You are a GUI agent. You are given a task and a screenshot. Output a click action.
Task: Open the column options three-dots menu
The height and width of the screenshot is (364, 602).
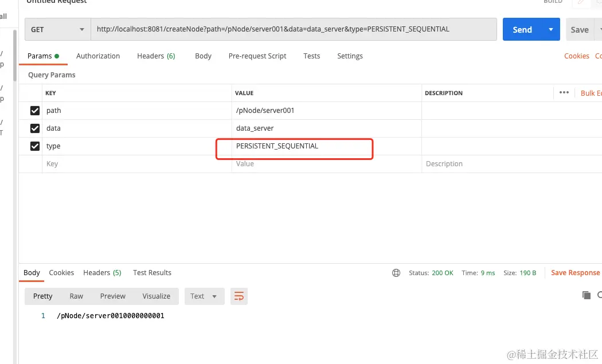(564, 92)
